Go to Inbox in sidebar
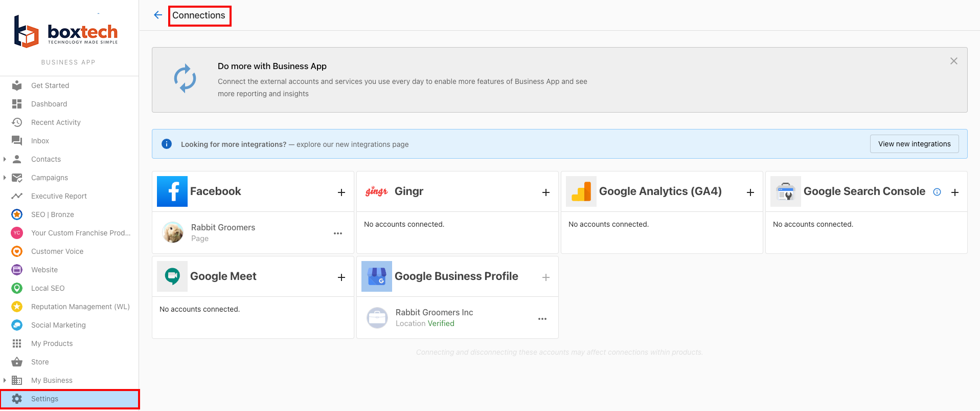The image size is (980, 411). coord(40,141)
